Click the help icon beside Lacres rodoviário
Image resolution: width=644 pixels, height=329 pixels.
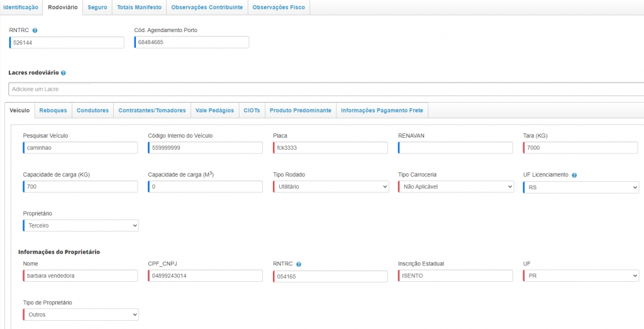pos(64,73)
